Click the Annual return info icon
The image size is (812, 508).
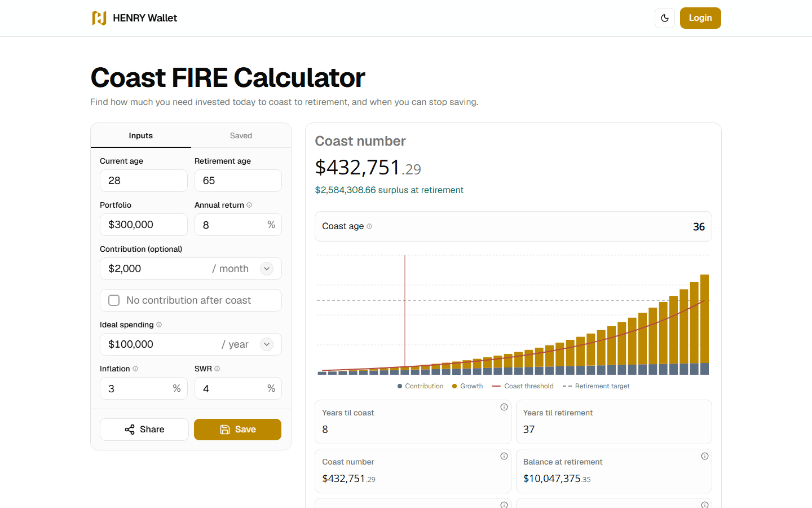point(249,205)
